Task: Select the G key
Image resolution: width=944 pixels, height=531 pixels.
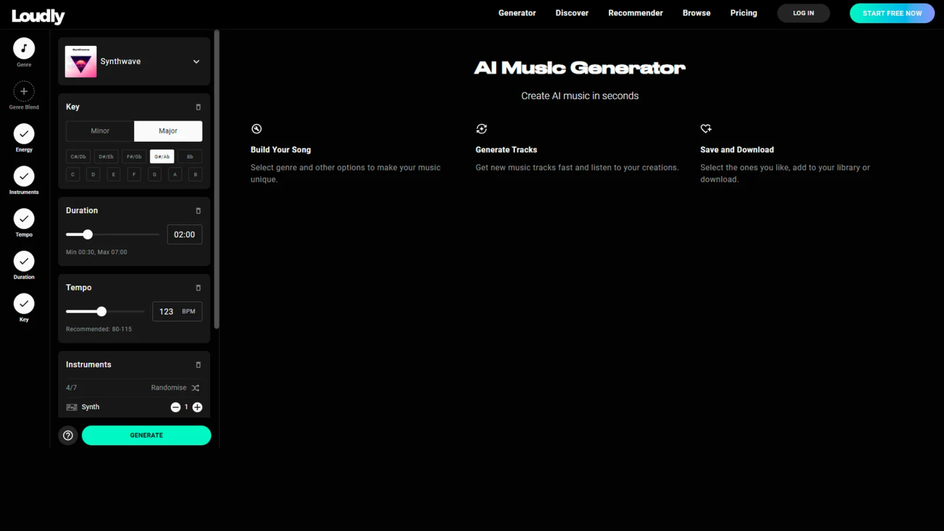Action: [x=155, y=175]
